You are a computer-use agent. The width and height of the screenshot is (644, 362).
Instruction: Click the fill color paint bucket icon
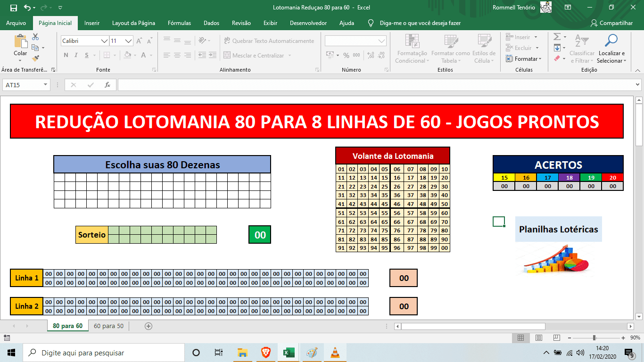pyautogui.click(x=127, y=55)
